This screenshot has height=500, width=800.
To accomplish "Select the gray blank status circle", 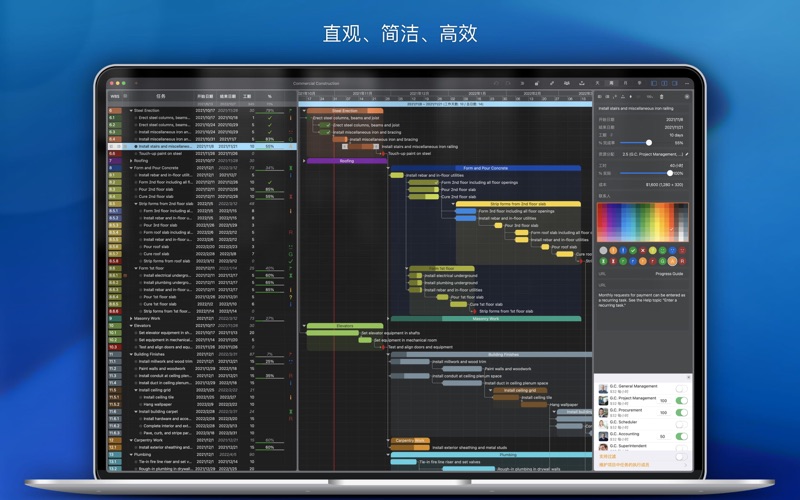I will pyautogui.click(x=604, y=251).
